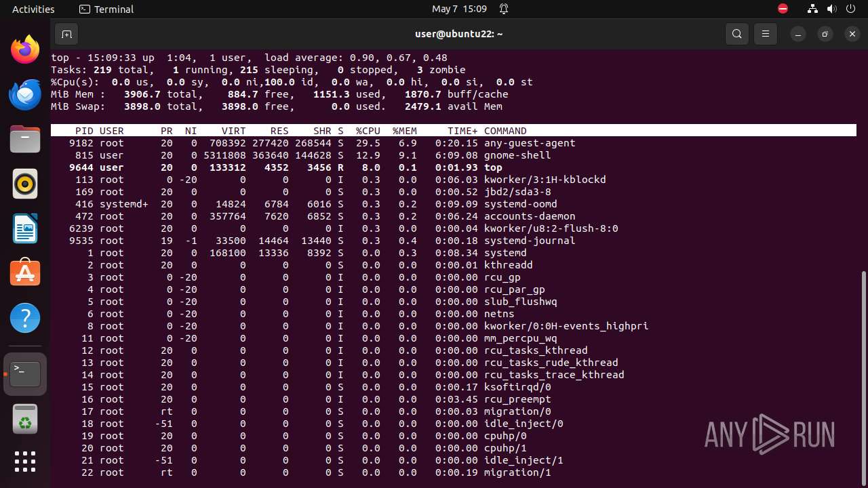The width and height of the screenshot is (868, 488).
Task: Maximize the terminal window
Action: pyautogui.click(x=825, y=34)
